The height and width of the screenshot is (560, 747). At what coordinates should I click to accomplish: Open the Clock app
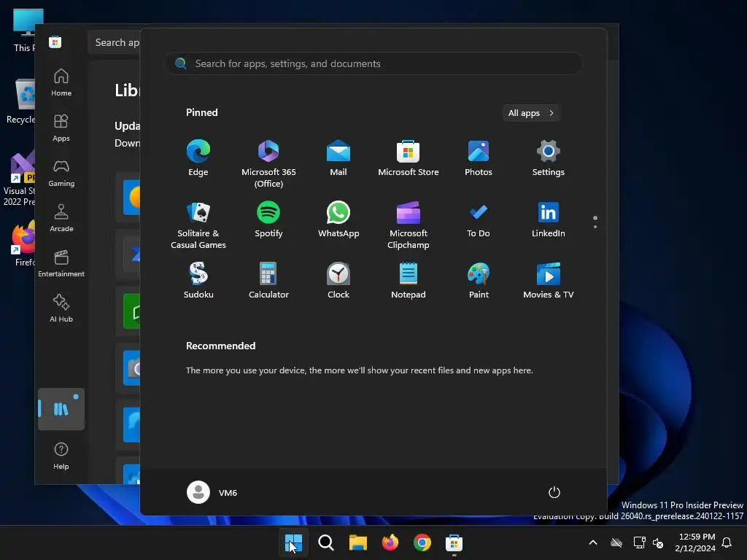(x=338, y=281)
